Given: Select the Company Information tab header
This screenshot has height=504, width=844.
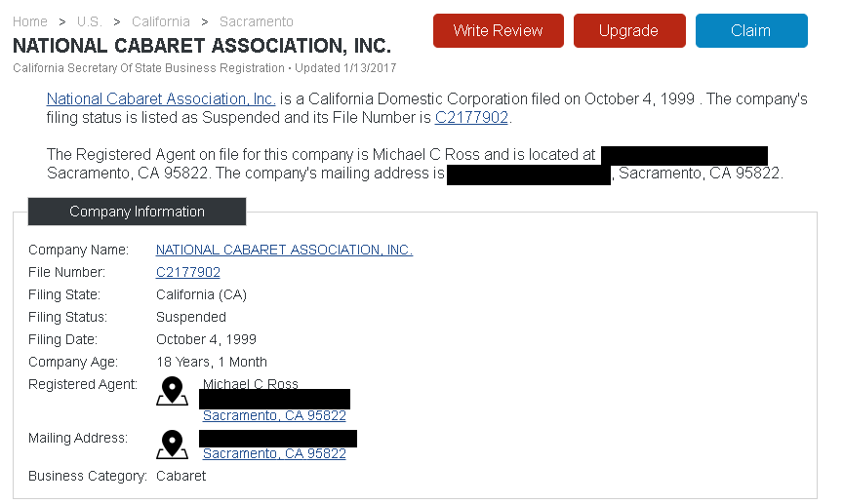Looking at the screenshot, I should click(x=137, y=212).
